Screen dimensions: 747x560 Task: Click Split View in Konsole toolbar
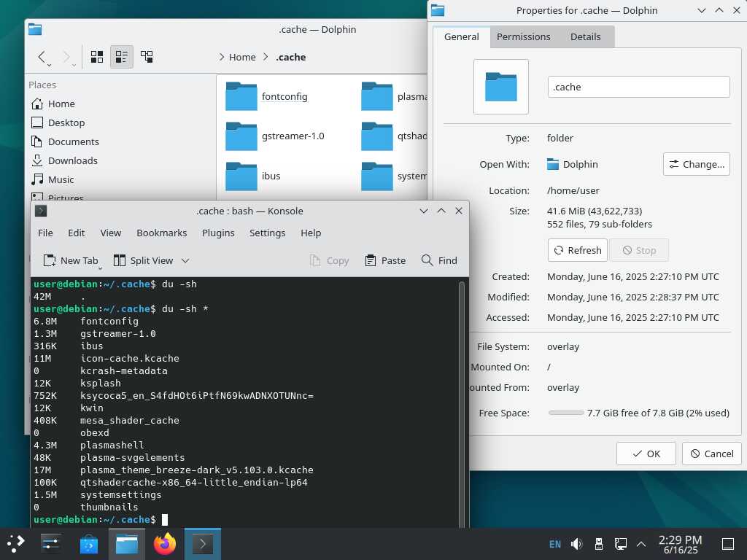click(x=144, y=260)
